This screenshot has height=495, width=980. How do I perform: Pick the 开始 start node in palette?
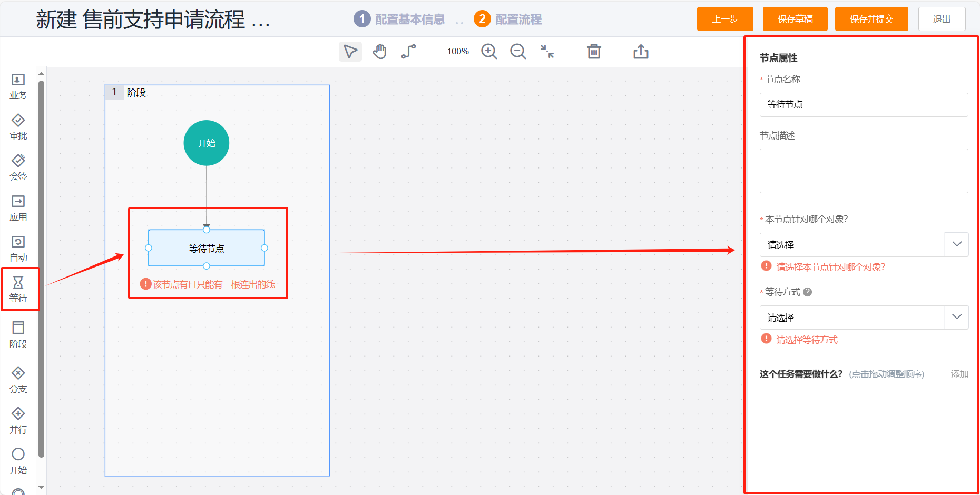18,461
